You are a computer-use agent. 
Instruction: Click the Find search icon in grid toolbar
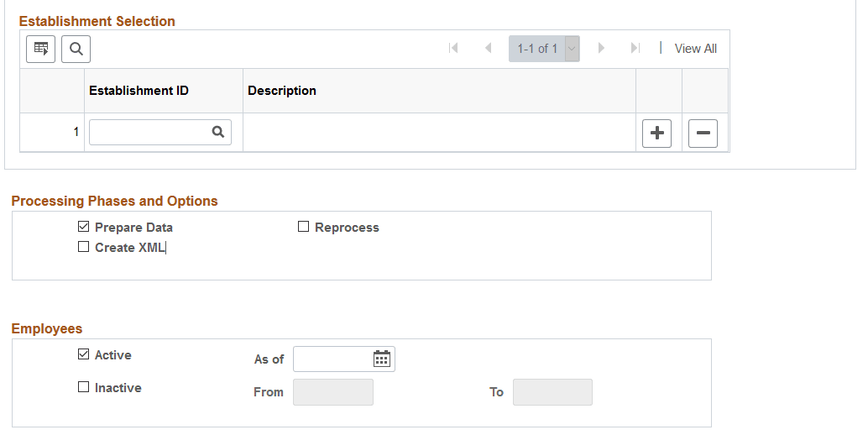pyautogui.click(x=76, y=49)
